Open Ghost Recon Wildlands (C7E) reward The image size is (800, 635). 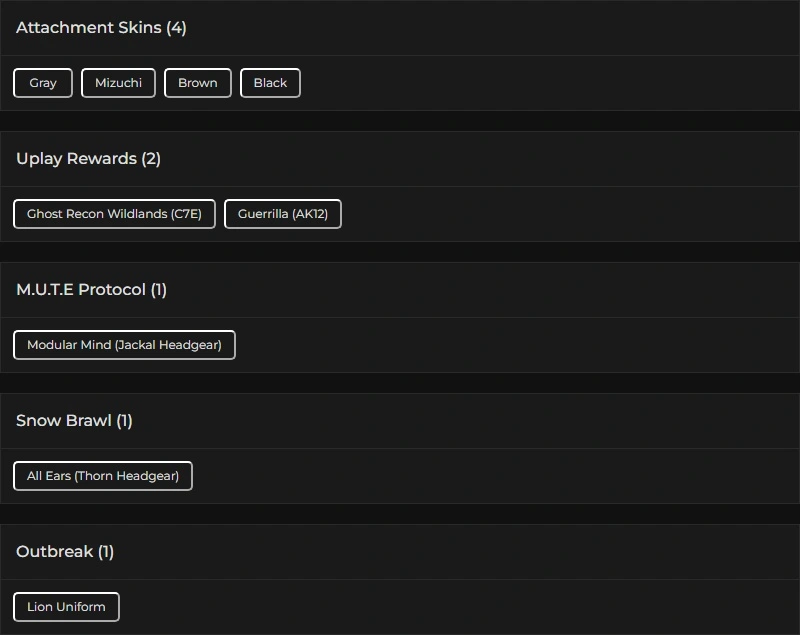[114, 214]
